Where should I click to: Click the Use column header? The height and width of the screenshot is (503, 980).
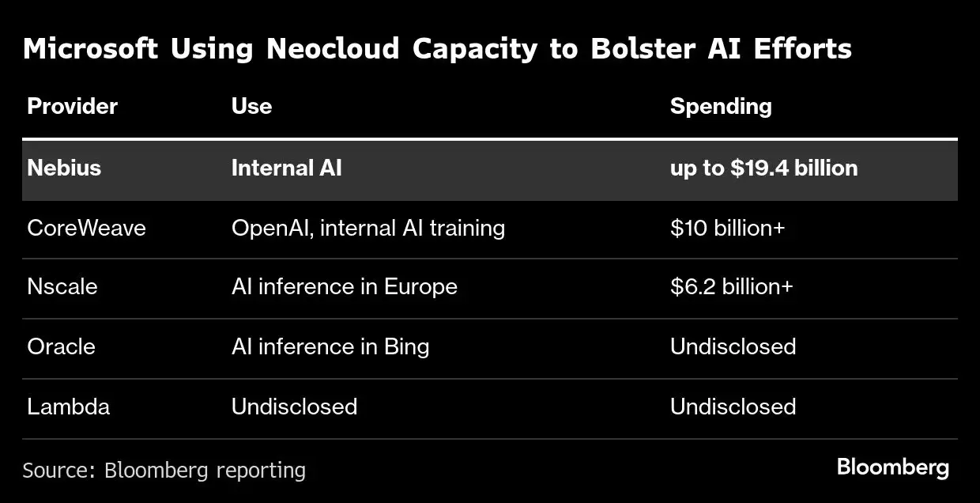(x=251, y=106)
